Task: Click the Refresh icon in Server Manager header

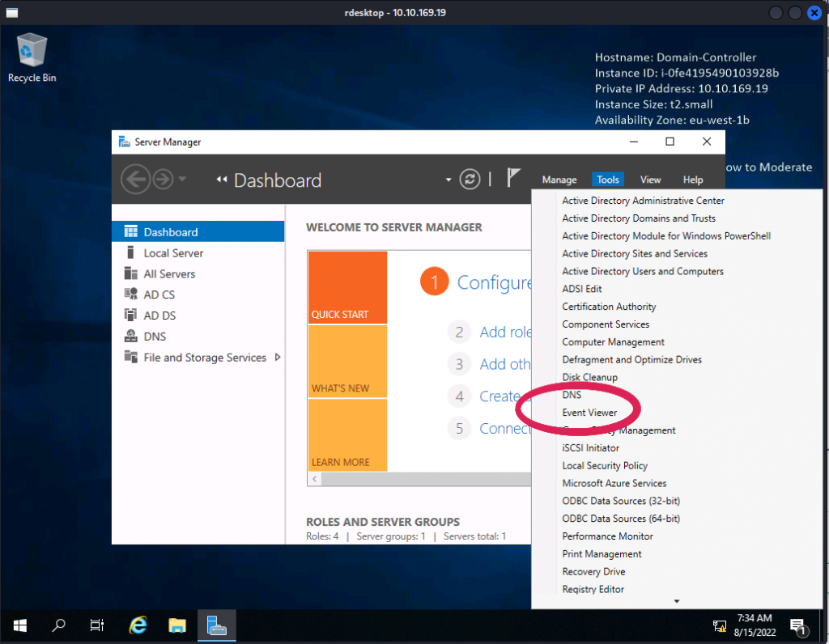Action: point(470,180)
